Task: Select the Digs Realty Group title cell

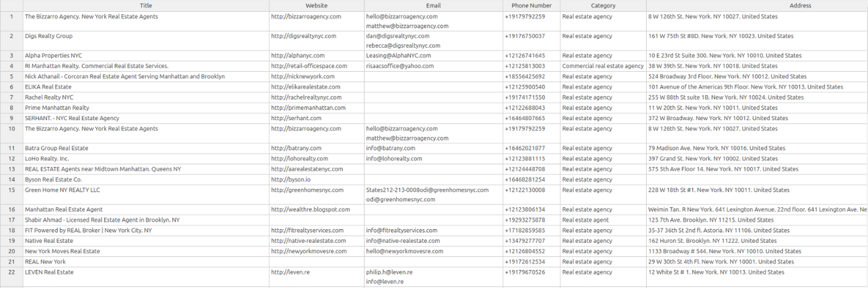Action: [x=48, y=36]
